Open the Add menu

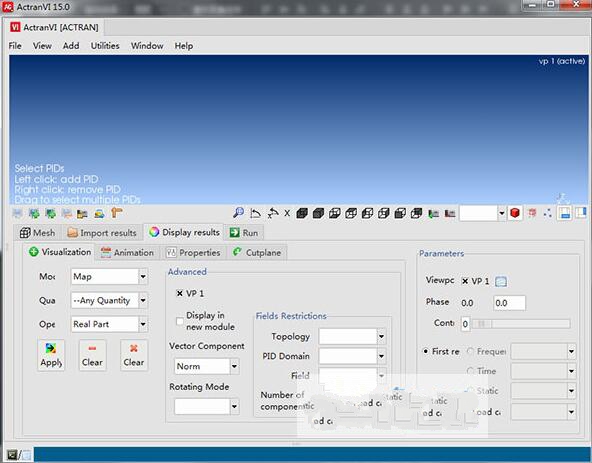71,46
